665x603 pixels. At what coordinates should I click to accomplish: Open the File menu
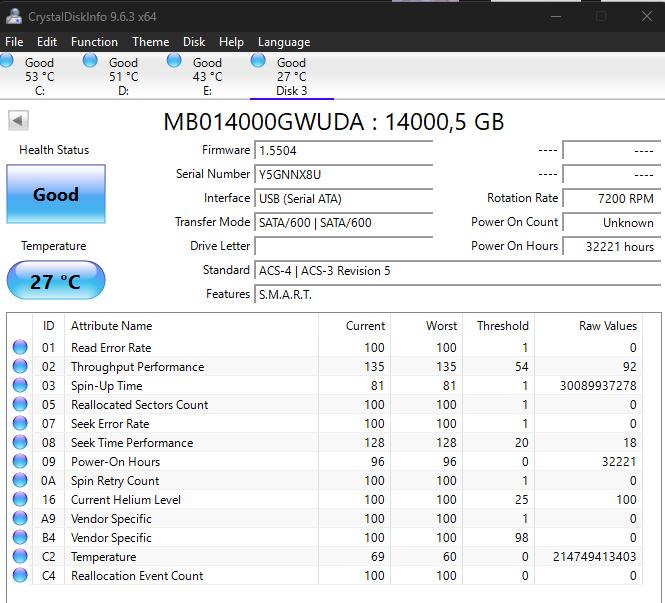[14, 42]
